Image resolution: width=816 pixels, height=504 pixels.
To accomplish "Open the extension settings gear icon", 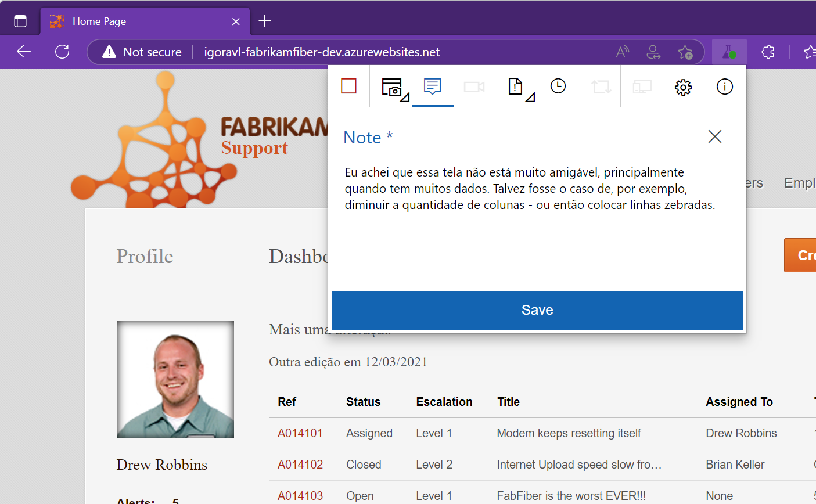I will [683, 87].
